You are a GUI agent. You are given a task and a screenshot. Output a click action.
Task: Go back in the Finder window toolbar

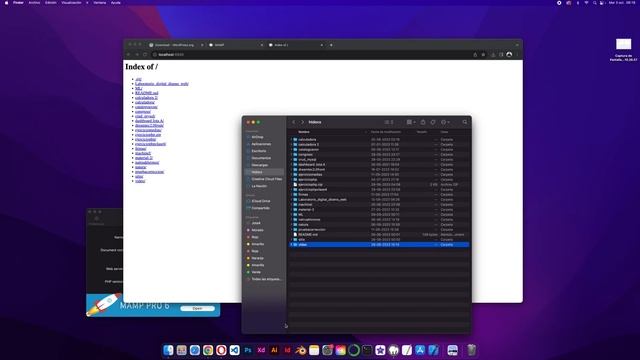pos(293,122)
